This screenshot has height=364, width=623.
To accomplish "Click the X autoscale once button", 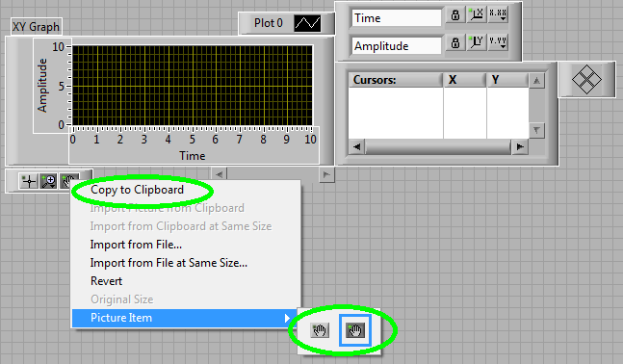I will (x=476, y=15).
